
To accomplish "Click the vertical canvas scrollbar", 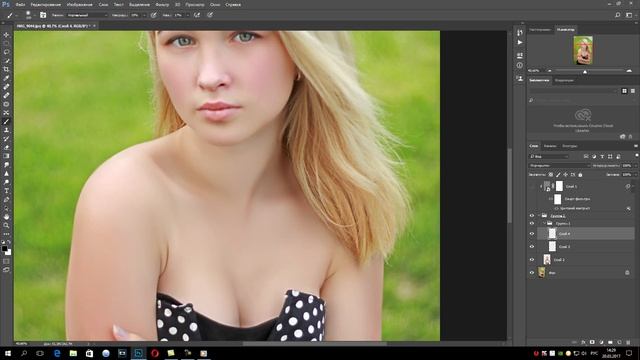I will pos(509,186).
